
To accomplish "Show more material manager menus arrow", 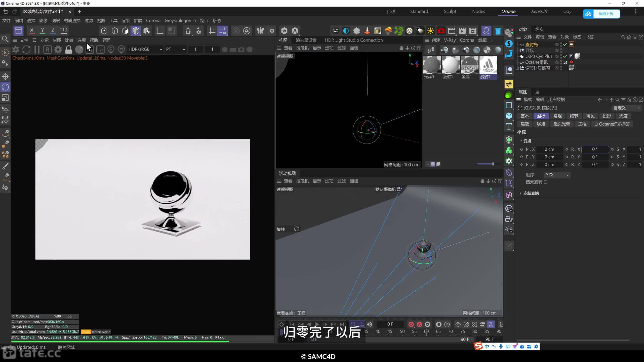I will click(x=492, y=40).
